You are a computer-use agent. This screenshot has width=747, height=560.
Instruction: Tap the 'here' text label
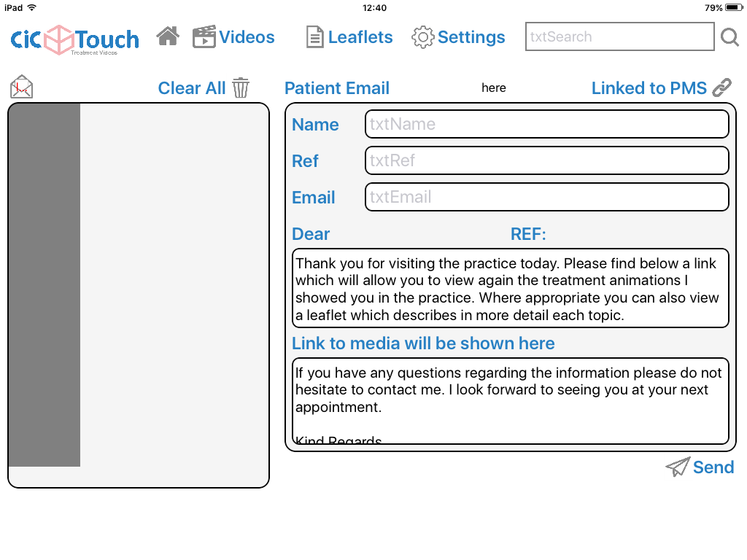point(494,87)
